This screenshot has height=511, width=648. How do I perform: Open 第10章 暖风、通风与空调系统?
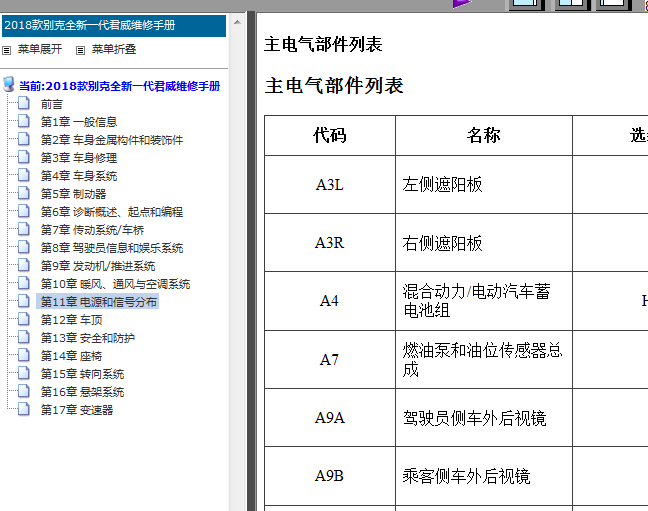pyautogui.click(x=115, y=284)
